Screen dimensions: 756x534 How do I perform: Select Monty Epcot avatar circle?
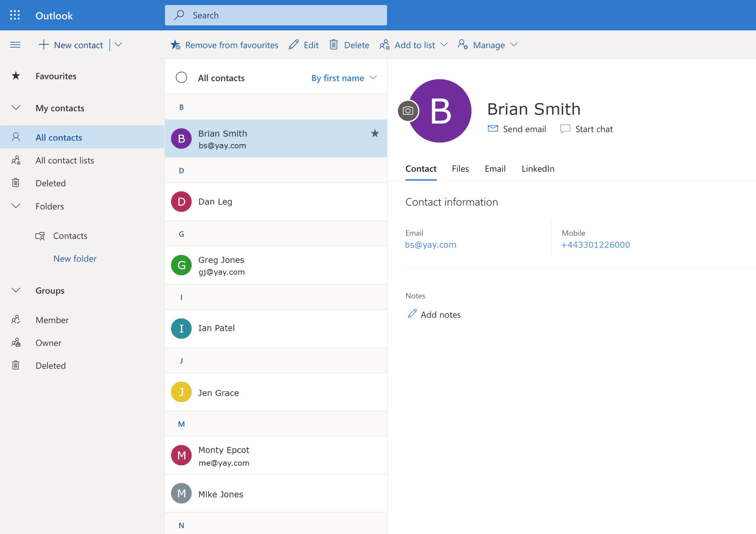[x=181, y=455]
